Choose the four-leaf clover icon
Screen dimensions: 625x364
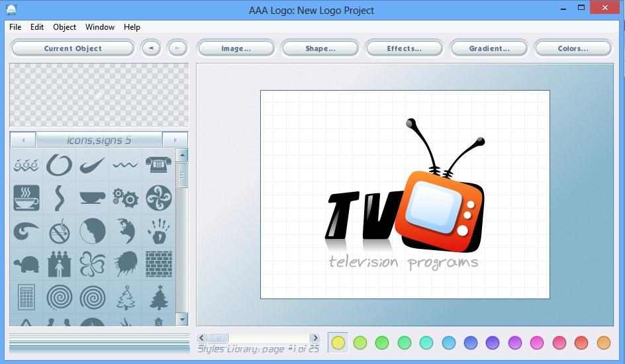click(93, 264)
